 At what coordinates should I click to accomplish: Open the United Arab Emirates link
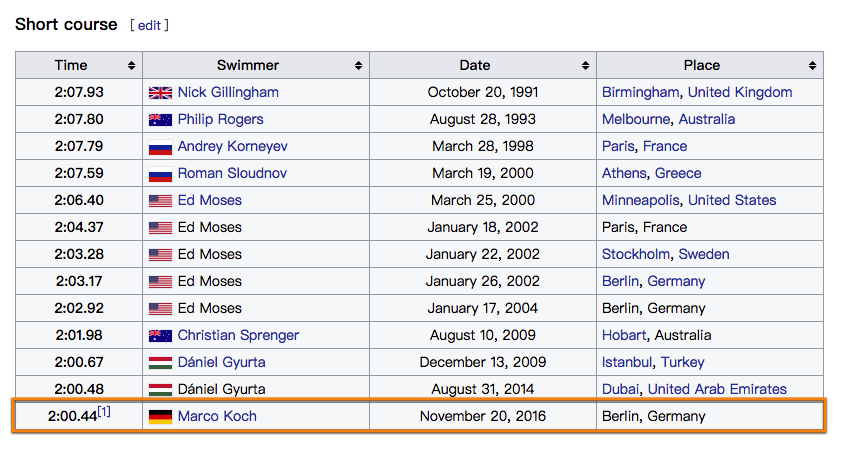[717, 389]
